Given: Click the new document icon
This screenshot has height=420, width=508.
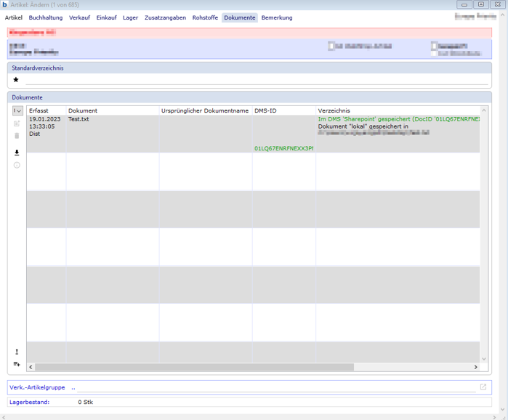Looking at the screenshot, I should pos(17,124).
